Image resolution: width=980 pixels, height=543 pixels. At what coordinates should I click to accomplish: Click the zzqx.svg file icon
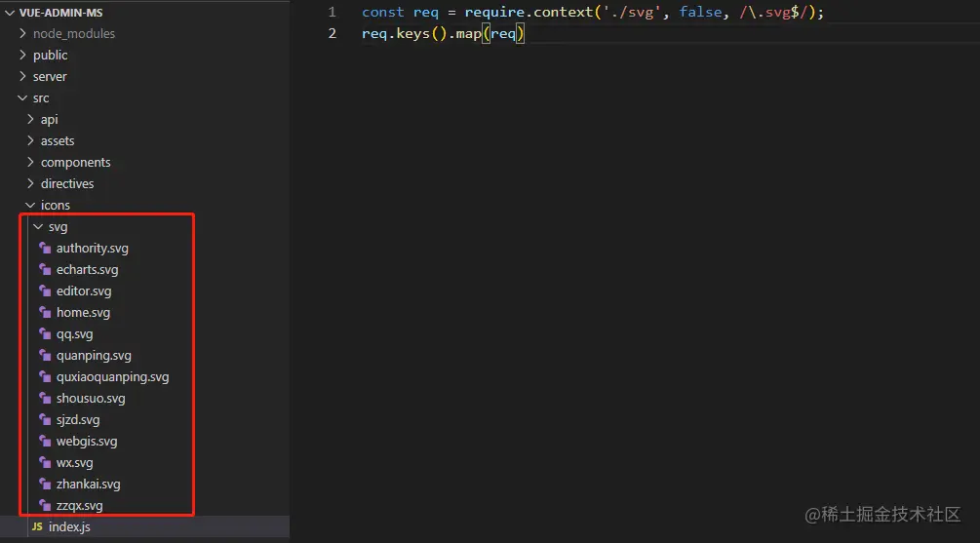click(45, 506)
